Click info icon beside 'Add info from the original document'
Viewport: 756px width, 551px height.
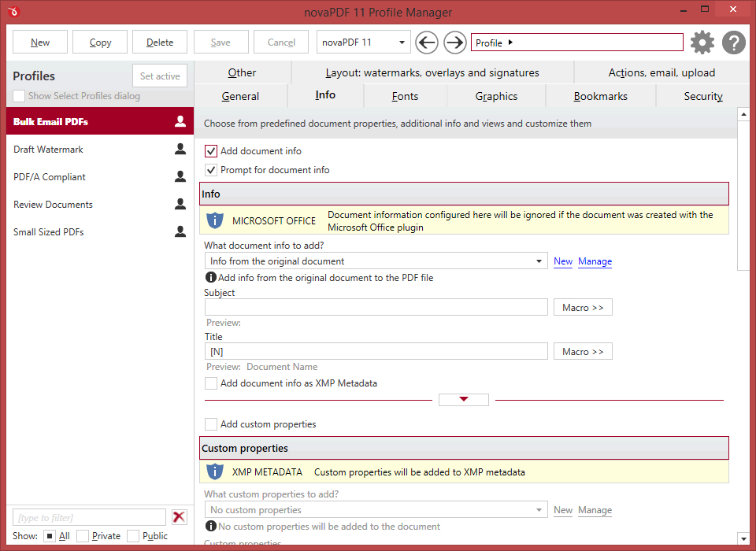(x=211, y=277)
